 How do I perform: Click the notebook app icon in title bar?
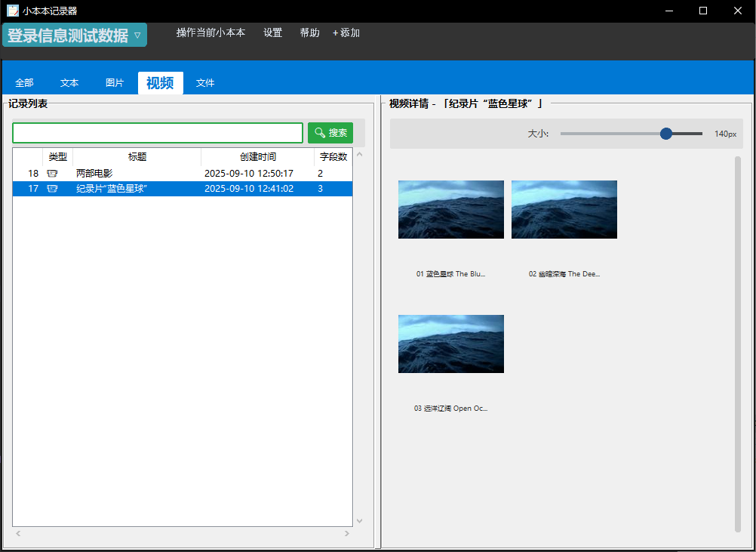coord(13,11)
